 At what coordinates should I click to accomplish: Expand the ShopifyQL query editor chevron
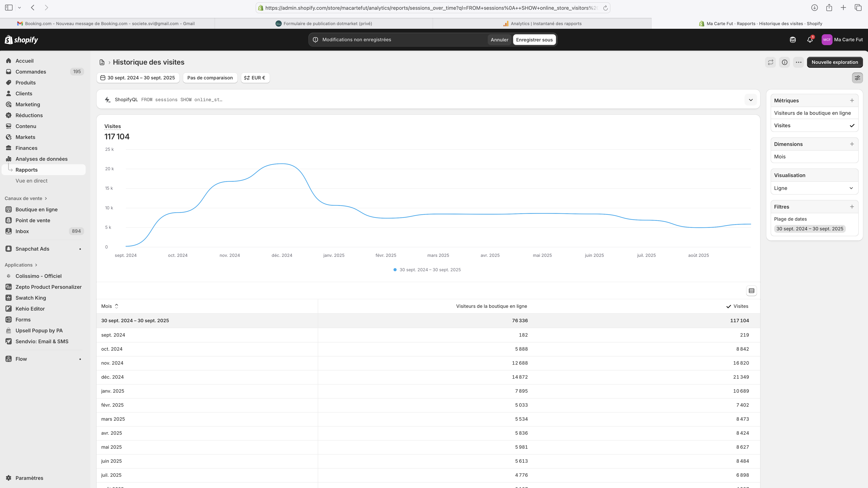750,100
